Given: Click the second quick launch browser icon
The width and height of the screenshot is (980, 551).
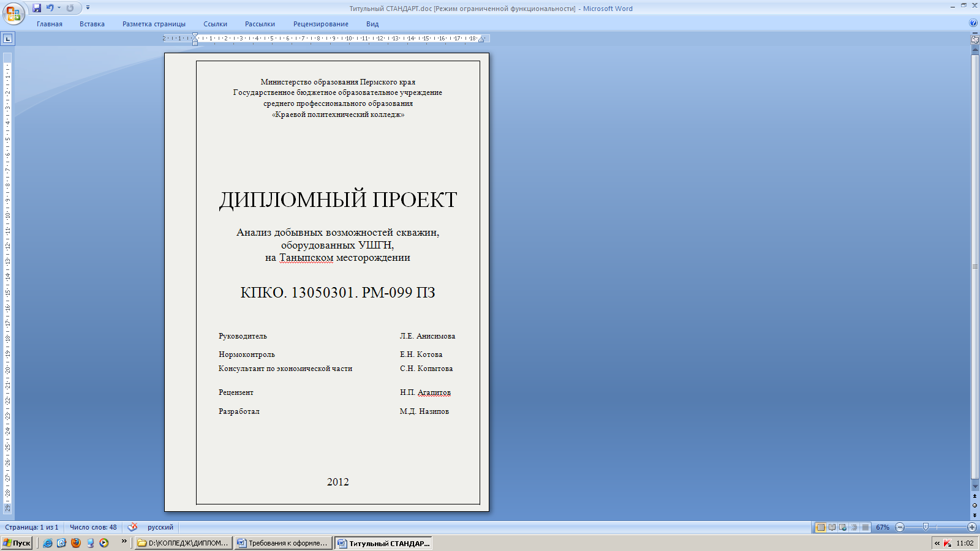Looking at the screenshot, I should point(61,543).
